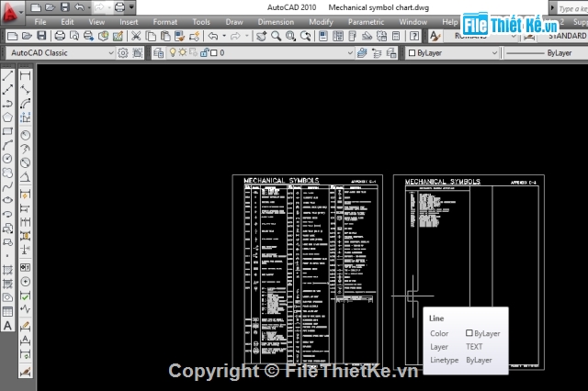Open the ROMANS text style dropdown

click(x=480, y=36)
